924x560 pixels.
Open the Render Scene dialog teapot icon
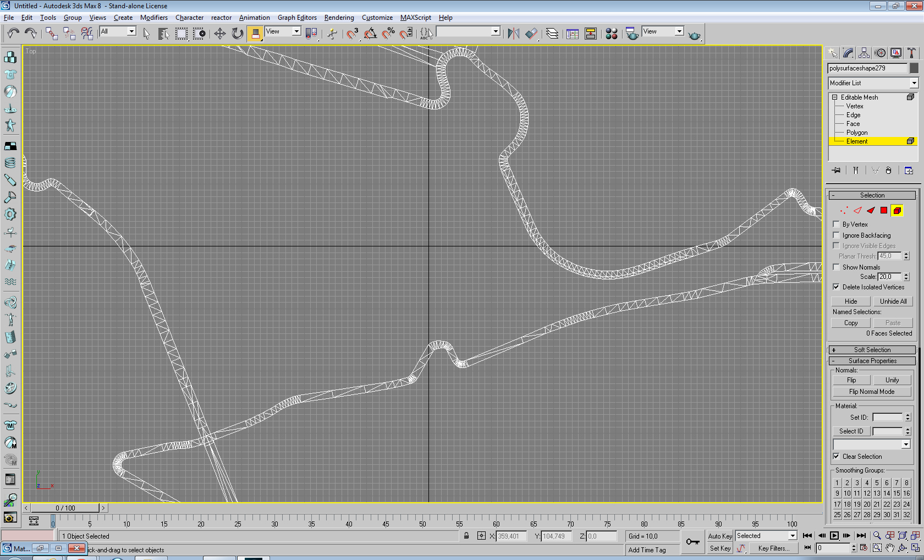(x=632, y=34)
